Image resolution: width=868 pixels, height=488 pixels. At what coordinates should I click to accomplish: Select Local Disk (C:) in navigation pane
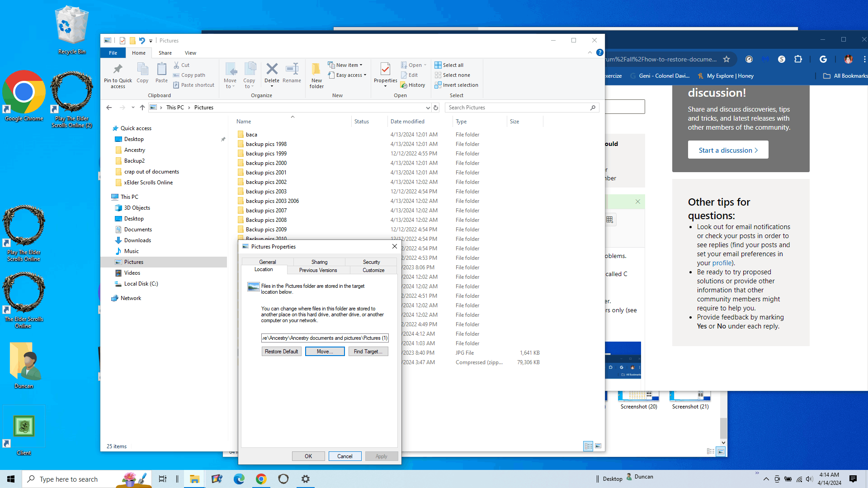coord(141,284)
